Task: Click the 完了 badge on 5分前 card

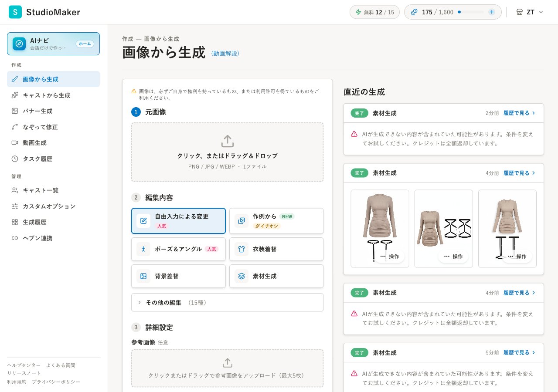Action: coord(359,352)
